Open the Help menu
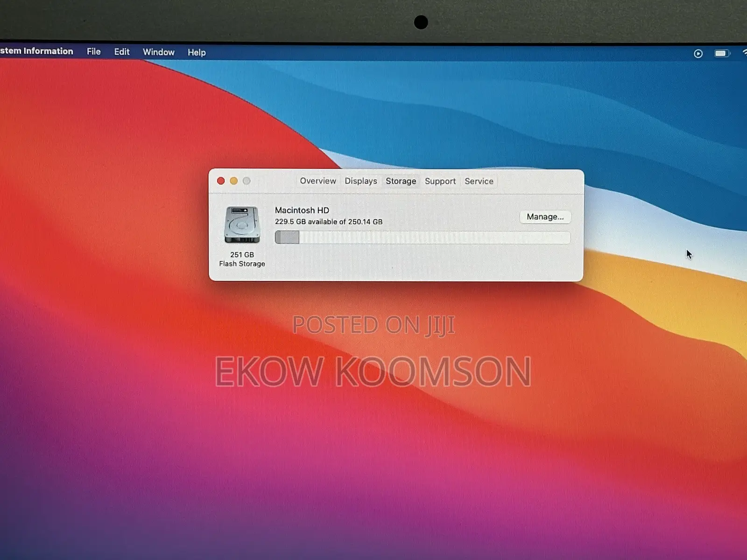 [197, 53]
